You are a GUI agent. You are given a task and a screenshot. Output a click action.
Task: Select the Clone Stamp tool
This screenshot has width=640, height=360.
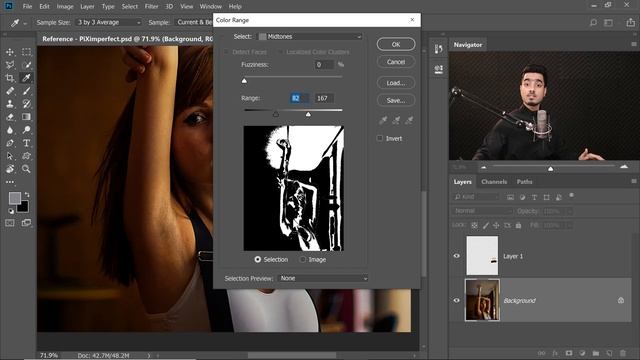click(x=10, y=104)
